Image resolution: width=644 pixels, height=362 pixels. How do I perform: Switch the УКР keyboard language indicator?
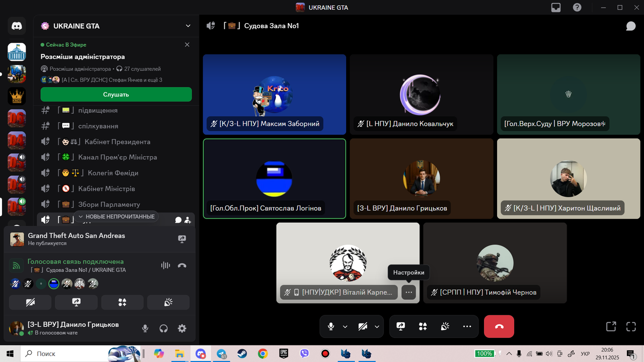(x=585, y=353)
